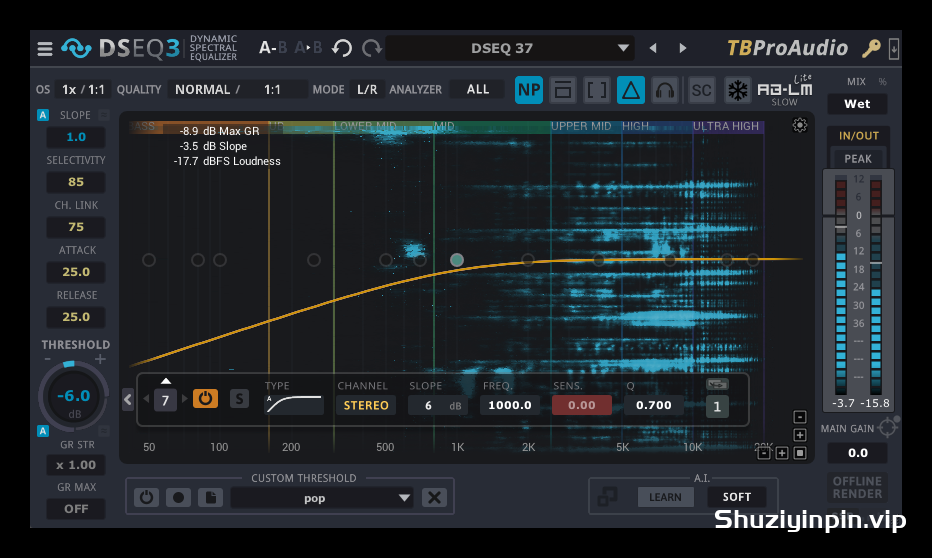Click the AB-LM Lite logo button

click(x=785, y=90)
